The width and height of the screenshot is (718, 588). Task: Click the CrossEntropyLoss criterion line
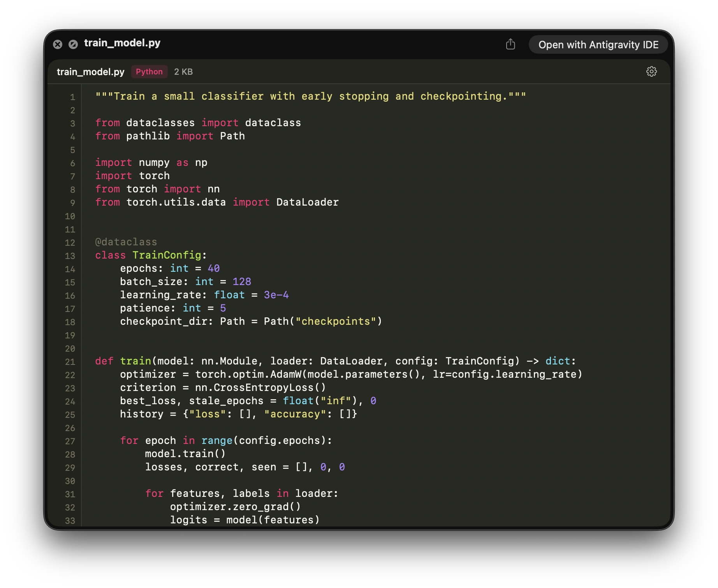click(x=223, y=387)
